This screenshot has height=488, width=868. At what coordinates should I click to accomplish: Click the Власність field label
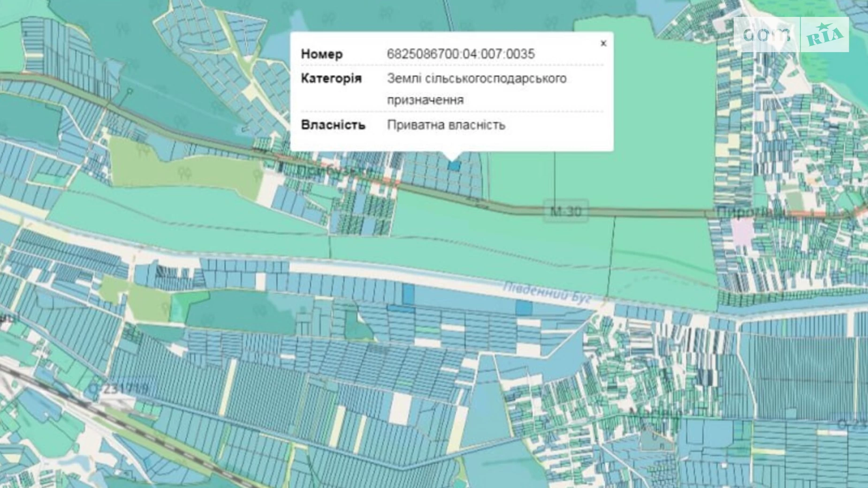(x=333, y=125)
